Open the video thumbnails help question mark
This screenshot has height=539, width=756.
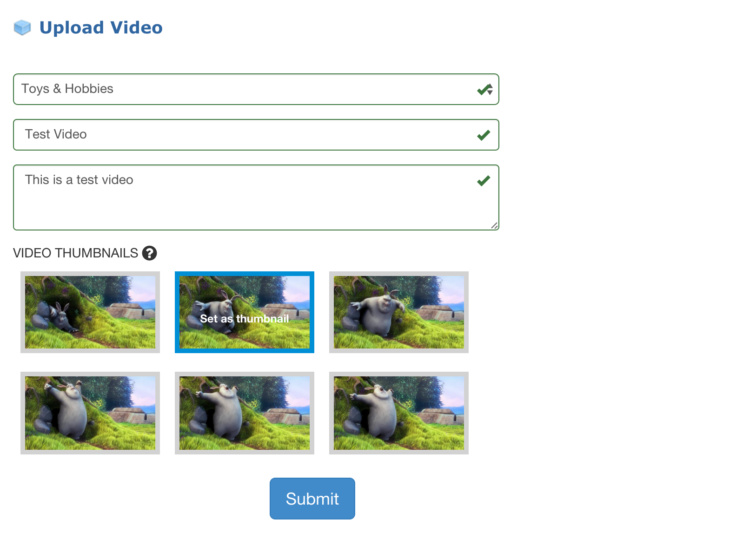[149, 253]
